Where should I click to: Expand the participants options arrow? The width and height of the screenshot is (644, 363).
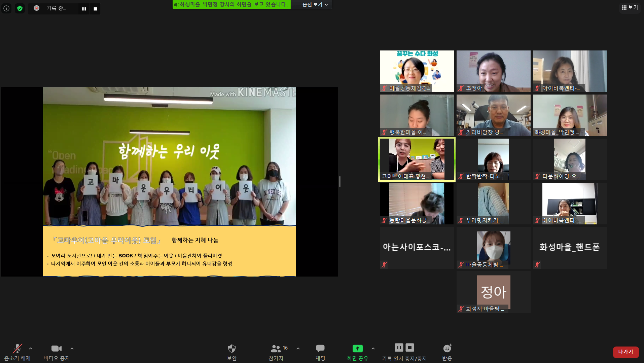[x=298, y=349]
